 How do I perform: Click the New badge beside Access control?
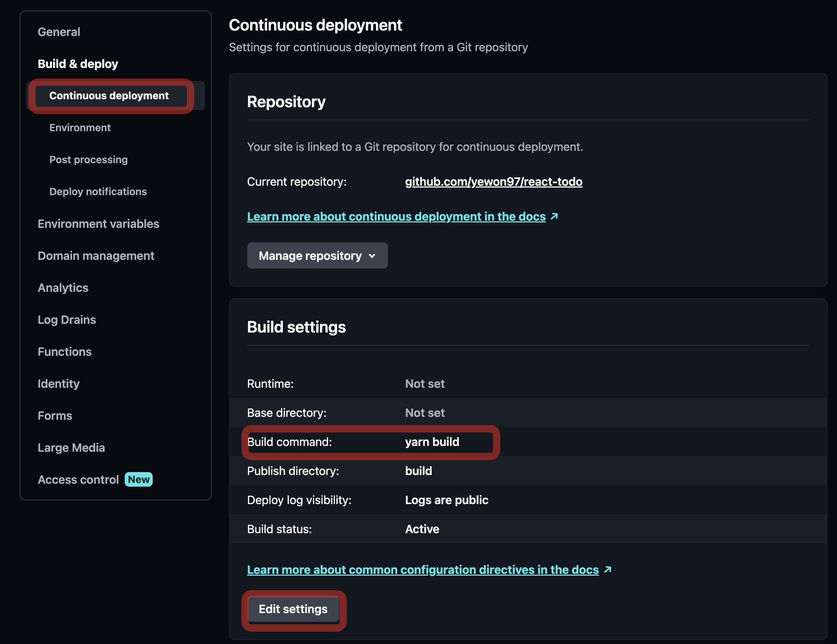tap(139, 479)
